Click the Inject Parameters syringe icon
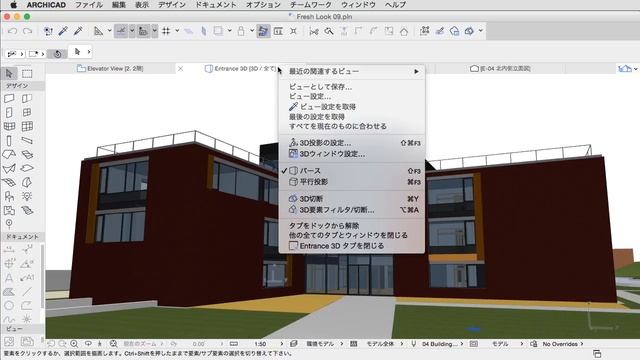640x360 pixels. click(x=78, y=31)
